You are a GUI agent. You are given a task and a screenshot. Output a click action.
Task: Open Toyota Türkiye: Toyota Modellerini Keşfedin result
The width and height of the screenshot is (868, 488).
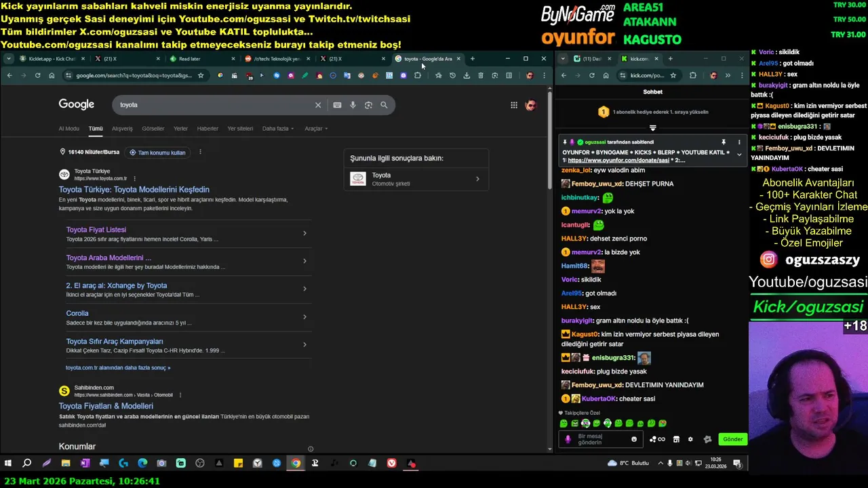(134, 190)
